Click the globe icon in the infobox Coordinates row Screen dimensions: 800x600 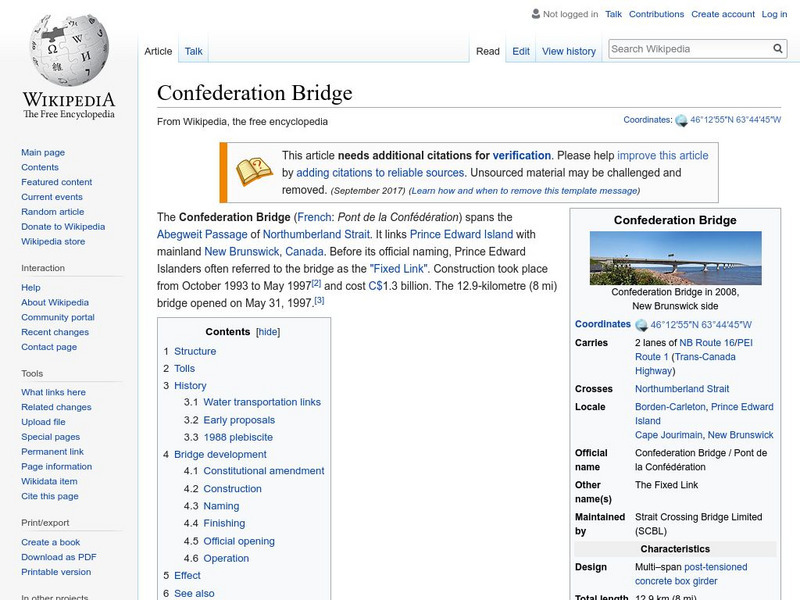click(x=639, y=323)
